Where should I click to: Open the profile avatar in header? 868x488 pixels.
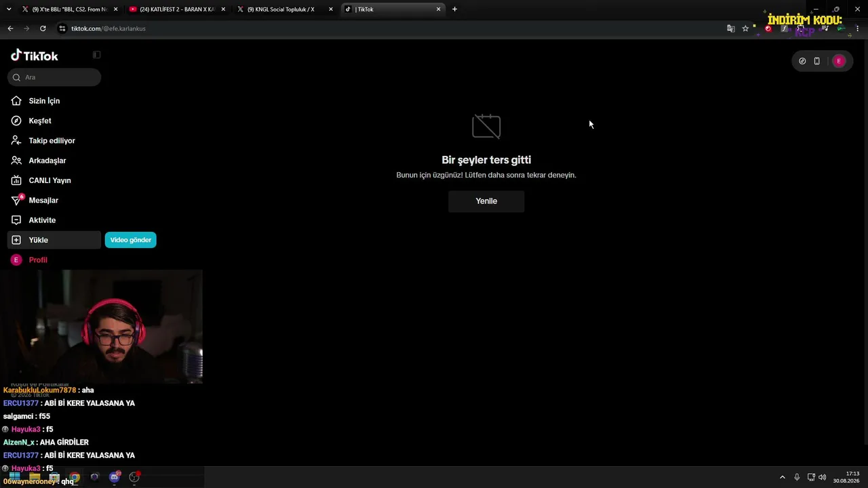[839, 61]
